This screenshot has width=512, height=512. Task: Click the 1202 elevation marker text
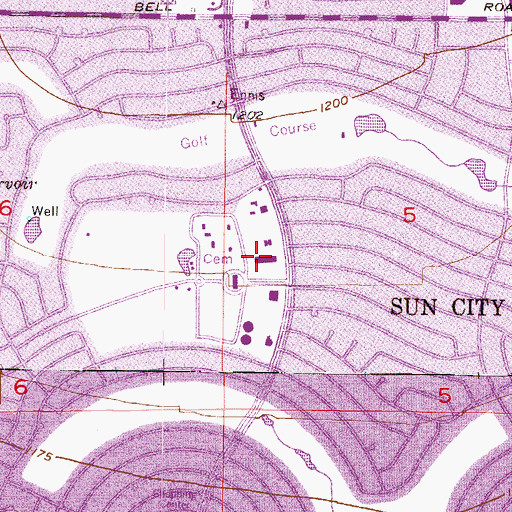pos(247,115)
